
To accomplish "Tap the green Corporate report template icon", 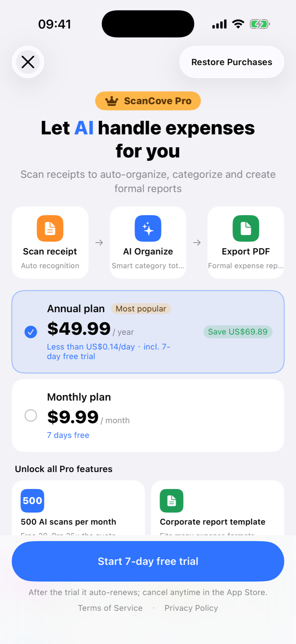I will (x=172, y=501).
